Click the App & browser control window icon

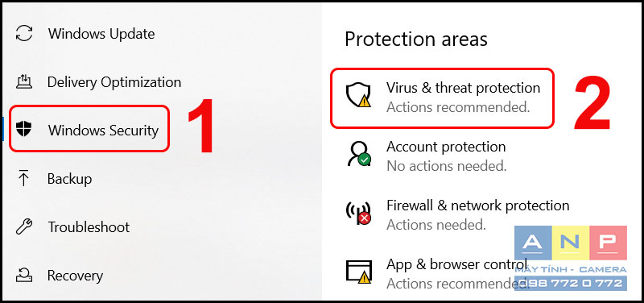pyautogui.click(x=358, y=272)
